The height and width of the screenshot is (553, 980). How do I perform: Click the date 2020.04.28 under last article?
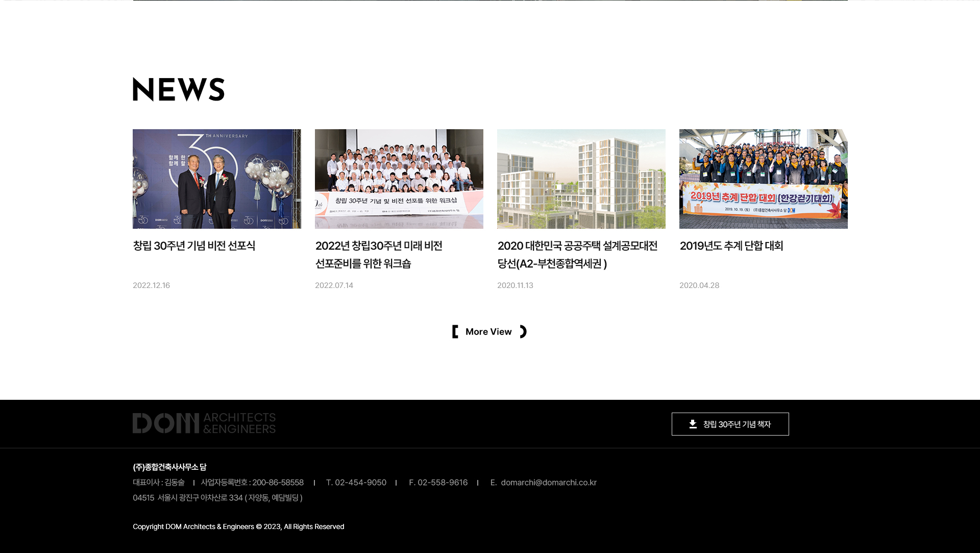pos(699,285)
